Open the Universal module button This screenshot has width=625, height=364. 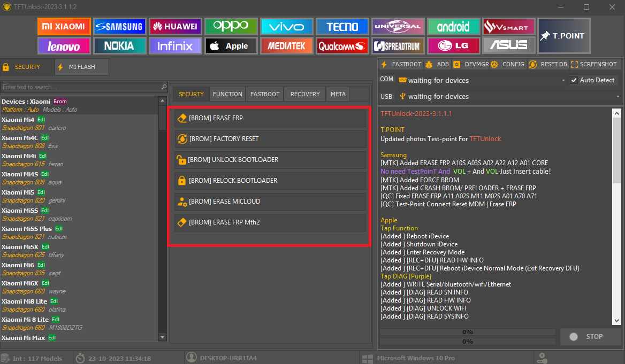click(398, 27)
